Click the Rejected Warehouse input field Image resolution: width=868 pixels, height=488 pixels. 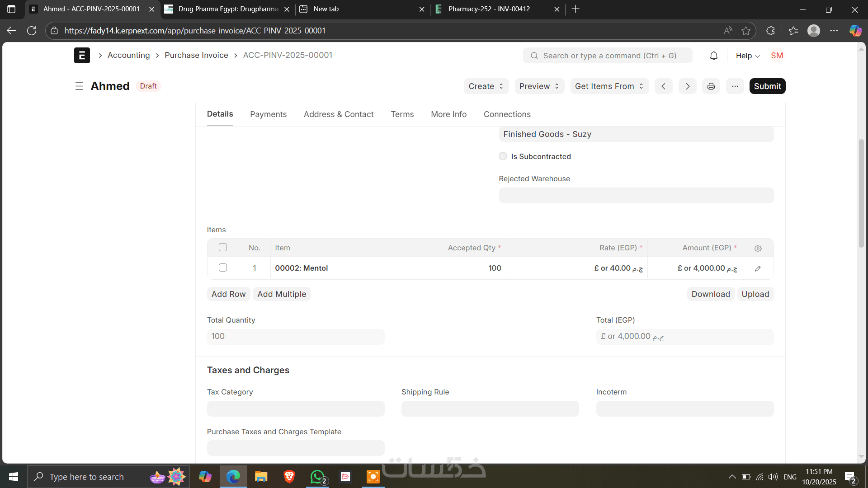click(636, 196)
